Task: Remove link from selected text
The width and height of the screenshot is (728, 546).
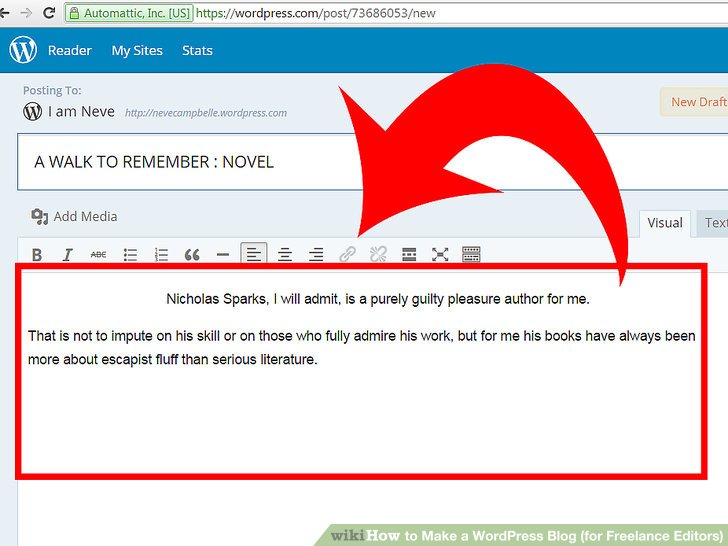Action: tap(378, 255)
